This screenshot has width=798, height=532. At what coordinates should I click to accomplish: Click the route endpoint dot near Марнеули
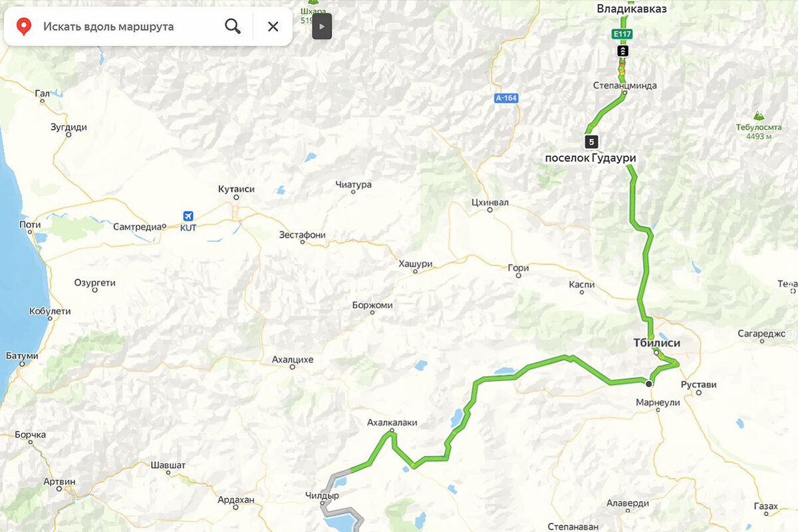click(x=648, y=384)
